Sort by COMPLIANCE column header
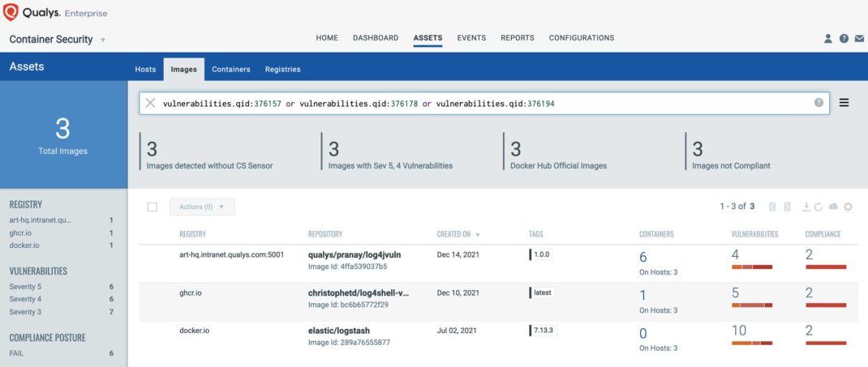Viewport: 868px width, 367px height. (x=823, y=234)
